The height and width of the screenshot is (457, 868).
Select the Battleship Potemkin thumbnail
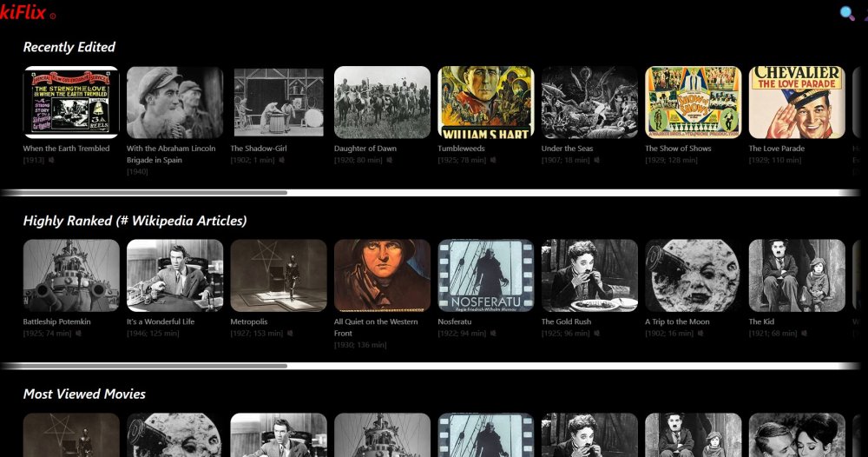(x=71, y=275)
